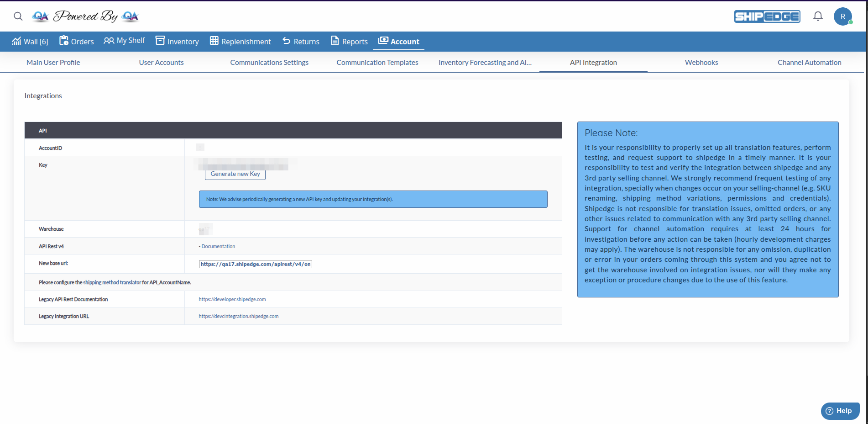Open Inventory Forecasting and Alerts tab
The image size is (868, 424).
point(485,62)
